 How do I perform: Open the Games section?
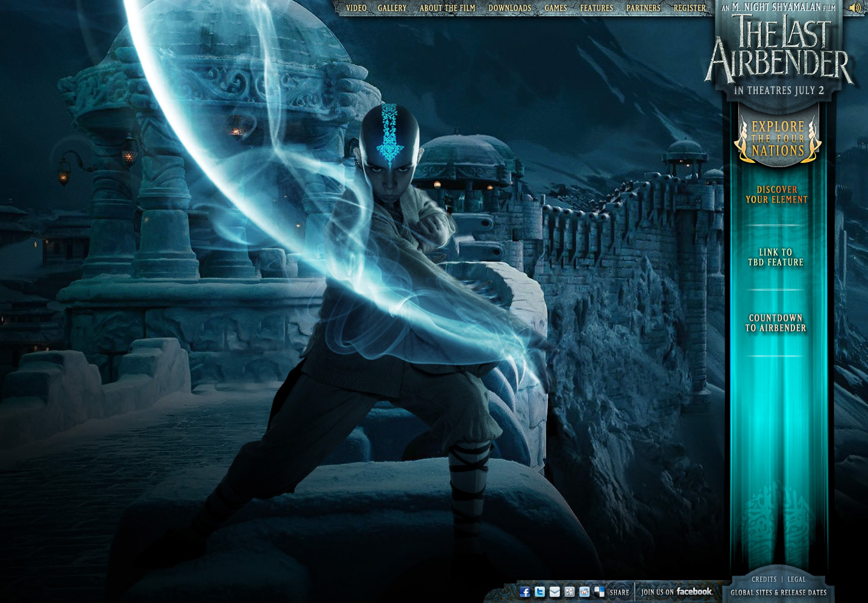pos(556,8)
